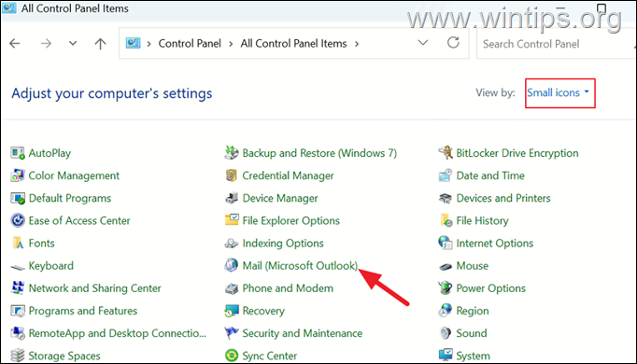637x364 pixels.
Task: Open the RemoteApp and Desktop Connections icon
Action: pyautogui.click(x=18, y=333)
